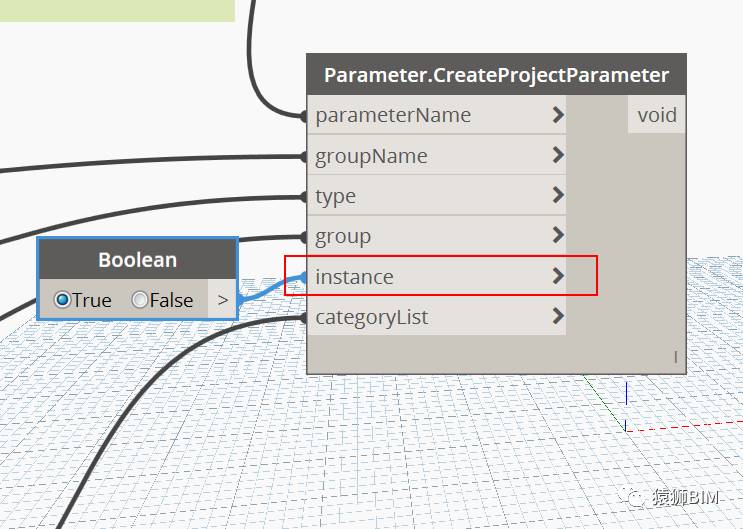Screen dimensions: 743x529
Task: Select the True radio button
Action: coord(62,300)
